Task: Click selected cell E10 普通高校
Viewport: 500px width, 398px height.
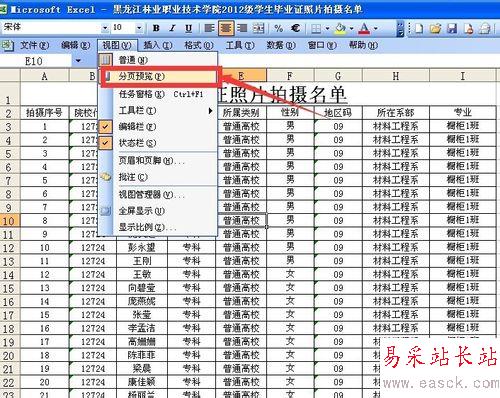Action: (241, 221)
